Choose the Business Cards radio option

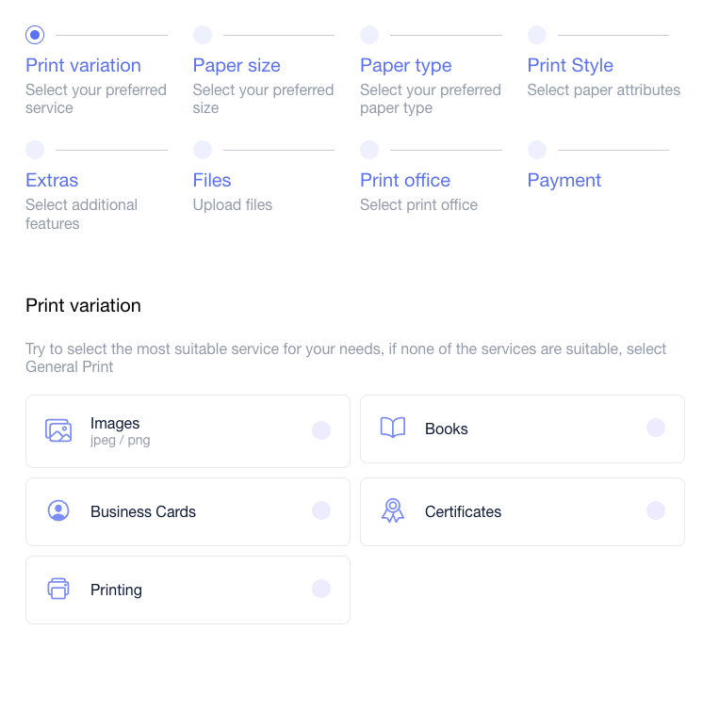pos(321,510)
